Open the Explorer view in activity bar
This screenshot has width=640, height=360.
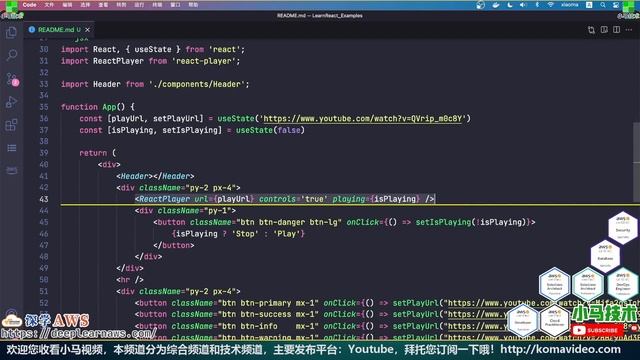(x=11, y=33)
